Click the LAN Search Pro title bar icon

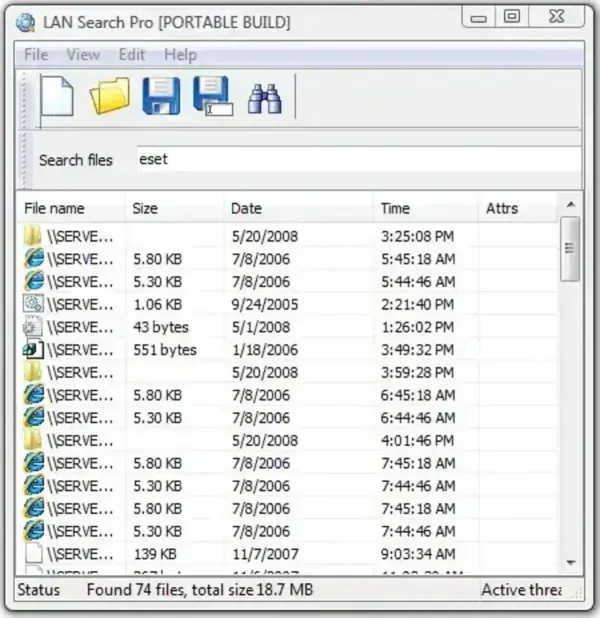[26, 22]
